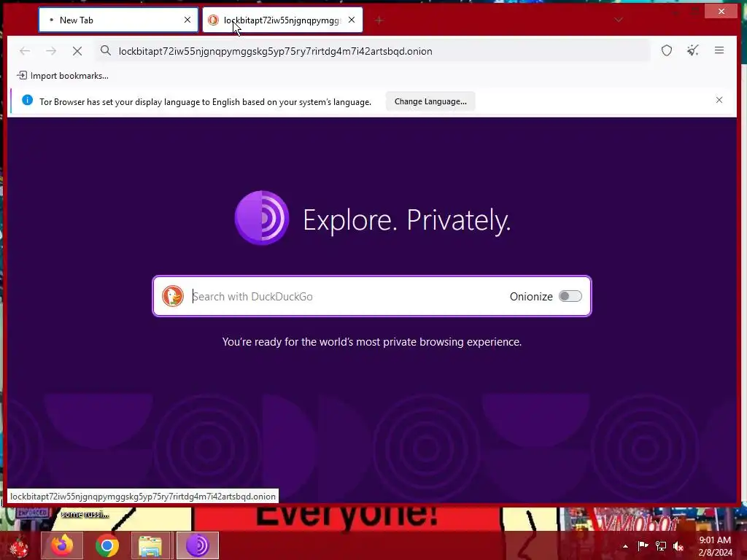Click the Action Center flag icon
Screen dimensions: 747x560
click(643, 545)
